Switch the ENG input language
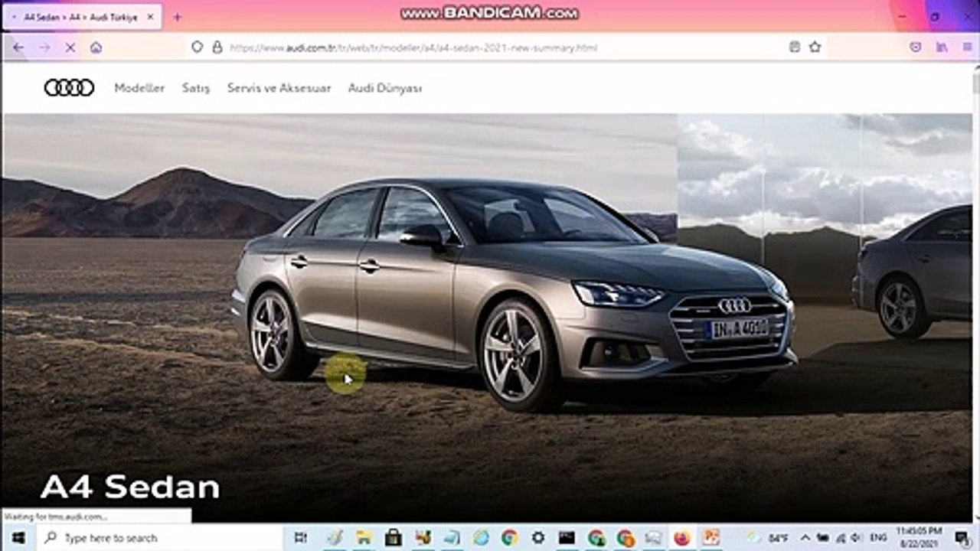 point(878,538)
